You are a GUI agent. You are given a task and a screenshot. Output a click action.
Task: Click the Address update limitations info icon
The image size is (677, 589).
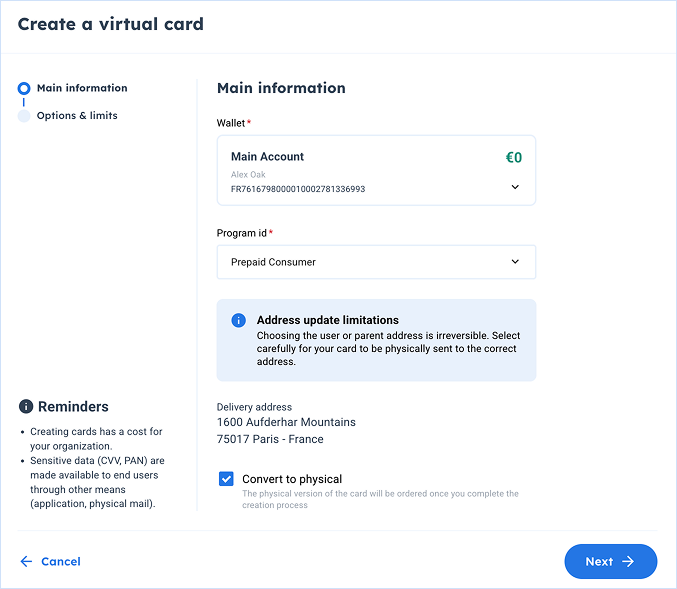[238, 320]
